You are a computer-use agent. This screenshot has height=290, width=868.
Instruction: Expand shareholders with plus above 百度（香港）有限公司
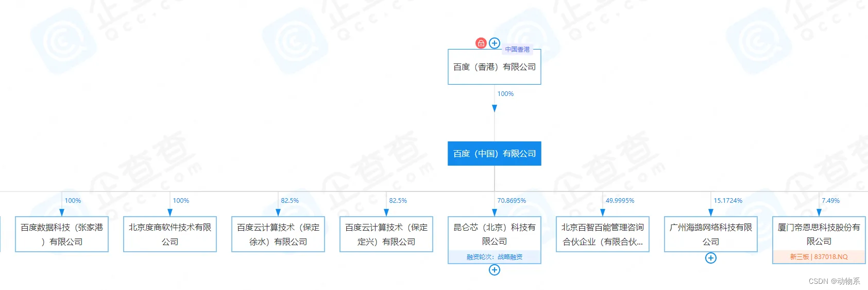click(x=495, y=43)
